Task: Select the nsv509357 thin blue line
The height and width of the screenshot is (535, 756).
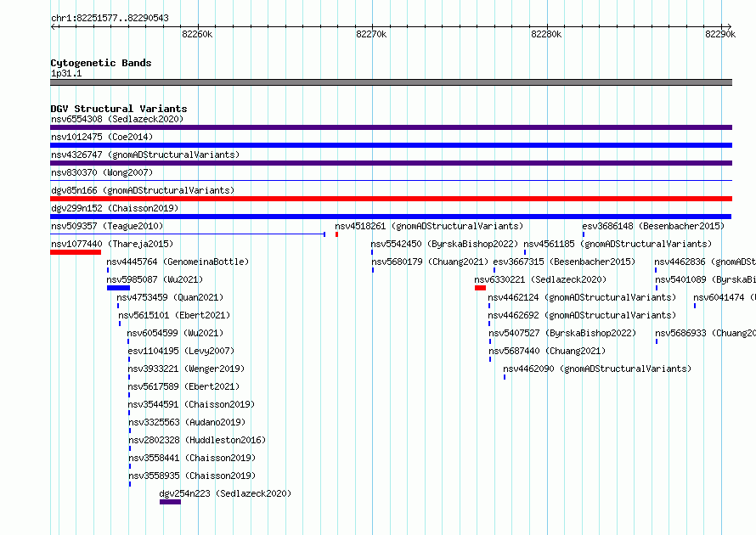Action: pos(188,234)
